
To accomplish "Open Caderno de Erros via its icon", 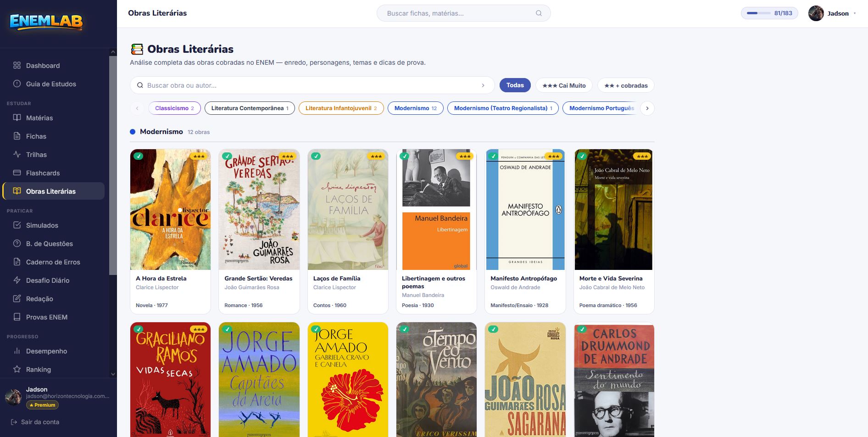I will click(17, 262).
